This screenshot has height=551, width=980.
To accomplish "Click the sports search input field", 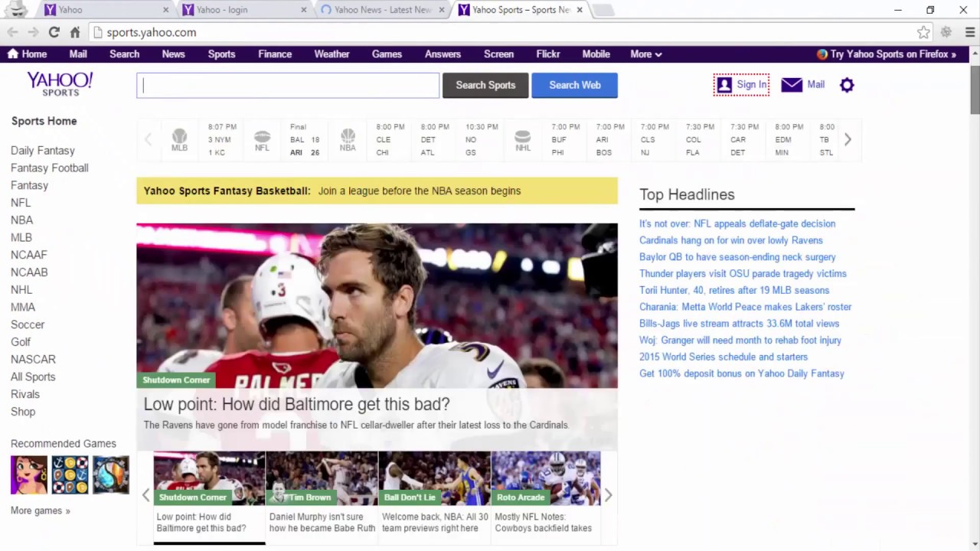I will [288, 85].
